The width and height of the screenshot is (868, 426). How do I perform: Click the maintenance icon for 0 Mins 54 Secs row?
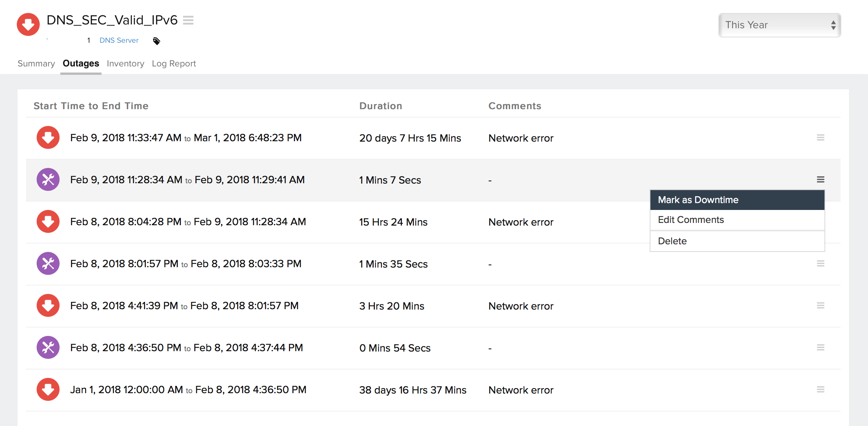pos(48,347)
